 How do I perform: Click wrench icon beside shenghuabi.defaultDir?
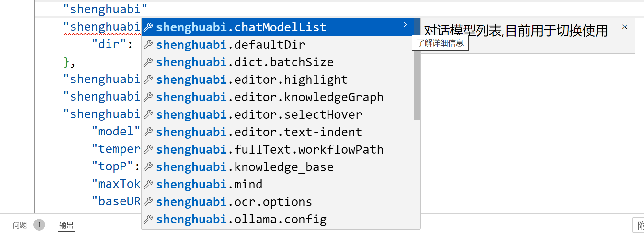coord(148,45)
